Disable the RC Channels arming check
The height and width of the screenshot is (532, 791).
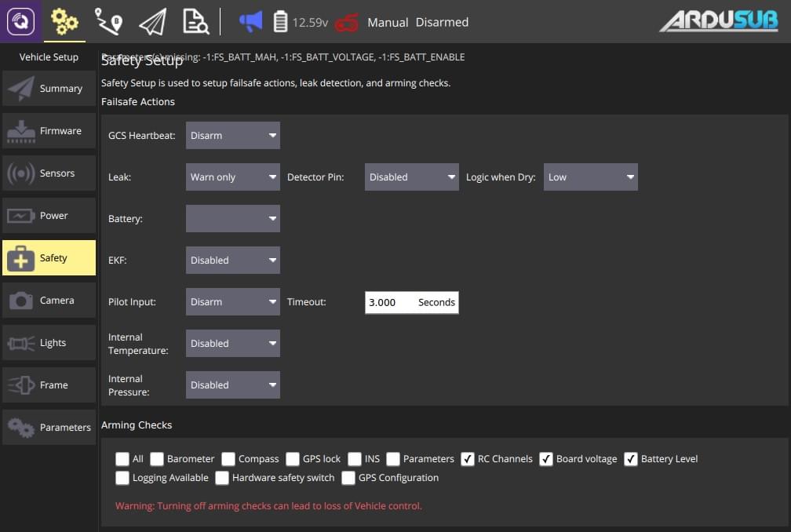coord(468,458)
